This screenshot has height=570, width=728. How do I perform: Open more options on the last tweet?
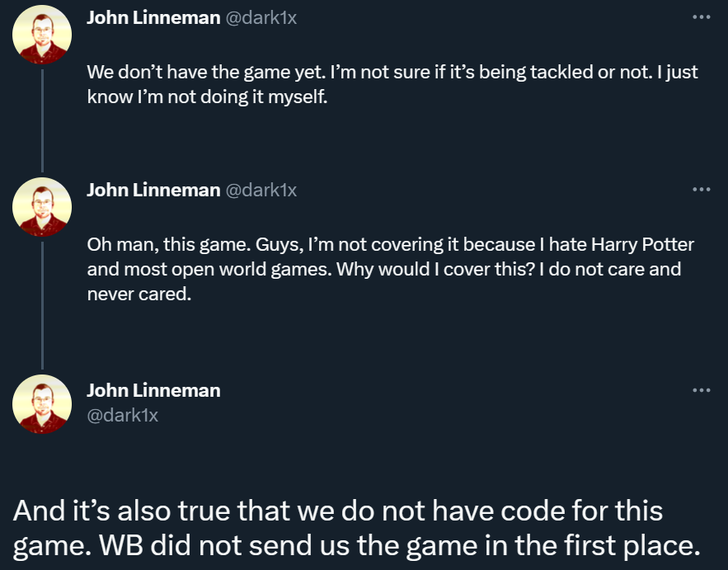(701, 389)
